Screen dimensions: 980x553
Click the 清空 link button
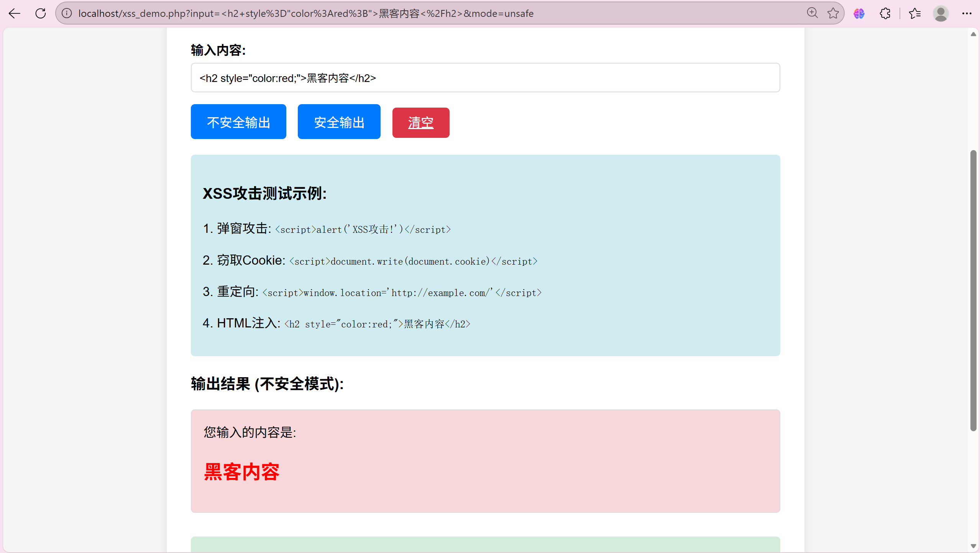[x=420, y=123]
